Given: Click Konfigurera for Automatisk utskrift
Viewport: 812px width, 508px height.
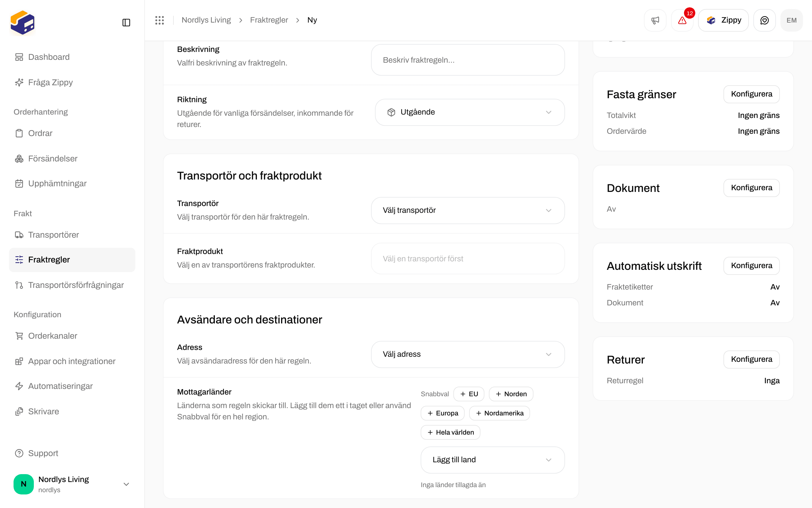Looking at the screenshot, I should [751, 266].
